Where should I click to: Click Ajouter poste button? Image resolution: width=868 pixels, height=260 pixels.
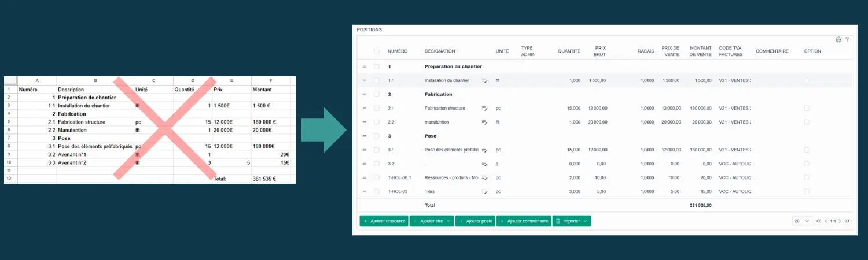click(x=475, y=221)
